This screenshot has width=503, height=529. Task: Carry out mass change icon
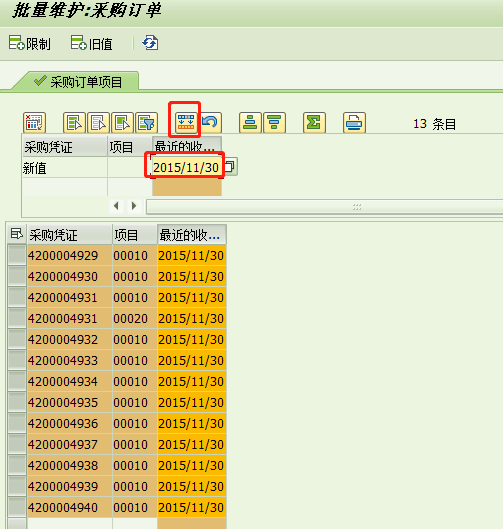tap(186, 122)
